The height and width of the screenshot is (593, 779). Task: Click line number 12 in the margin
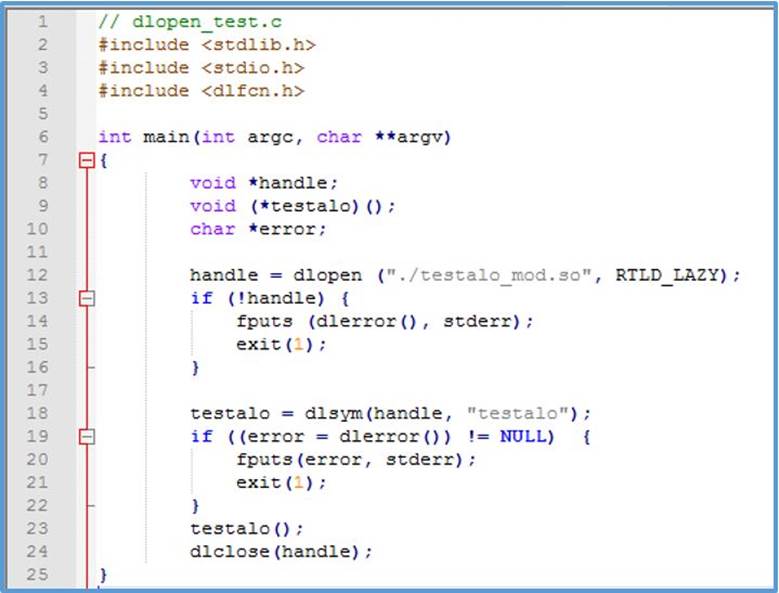coord(38,275)
